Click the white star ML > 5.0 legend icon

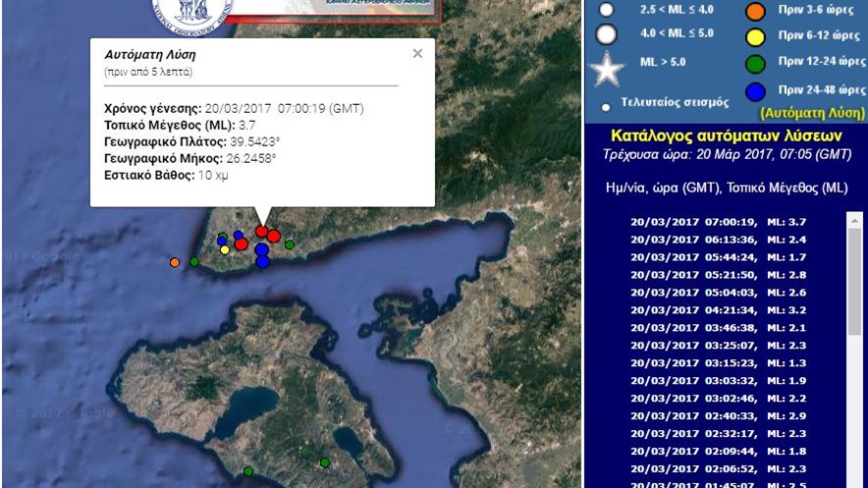click(607, 69)
